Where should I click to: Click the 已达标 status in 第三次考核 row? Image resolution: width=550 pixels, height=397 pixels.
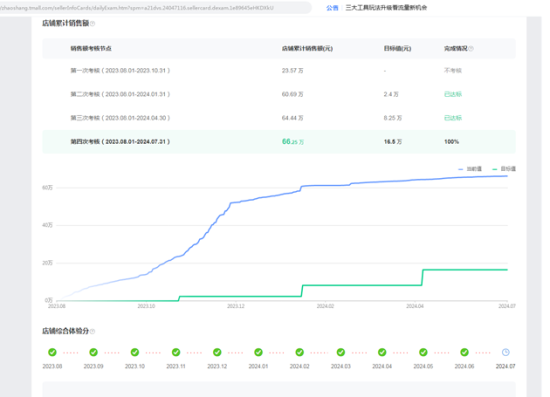pyautogui.click(x=453, y=118)
